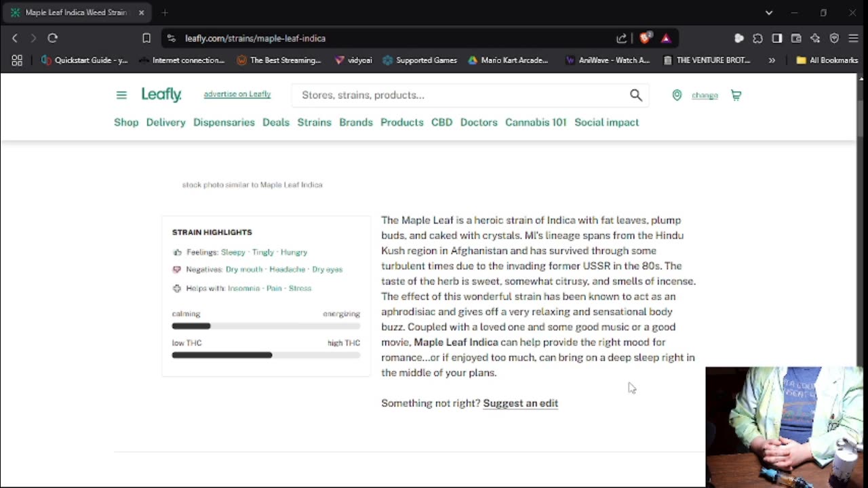Image resolution: width=868 pixels, height=488 pixels.
Task: Go to Dispensaries
Action: [224, 122]
